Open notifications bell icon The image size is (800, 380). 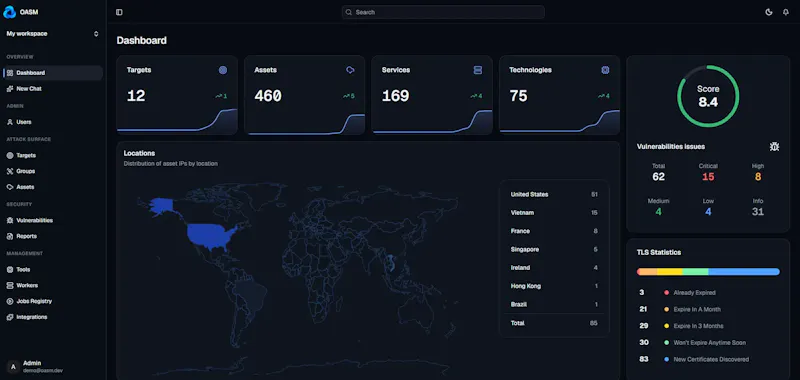pyautogui.click(x=786, y=12)
